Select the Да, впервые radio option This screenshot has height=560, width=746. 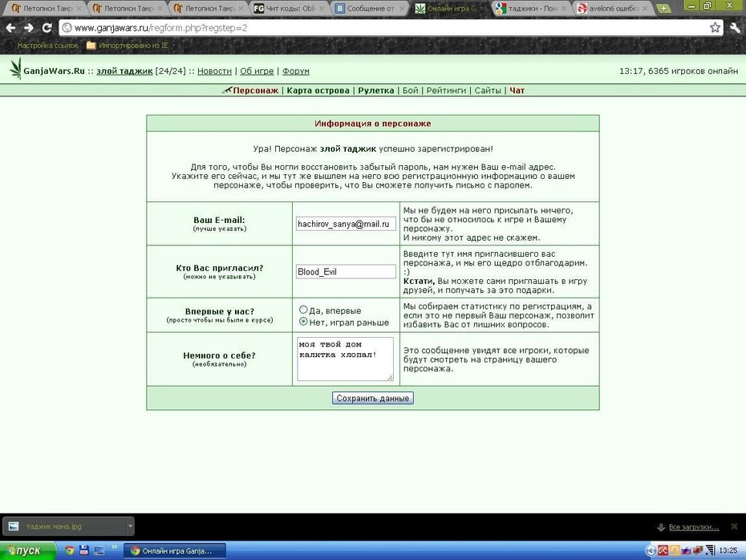tap(303, 310)
